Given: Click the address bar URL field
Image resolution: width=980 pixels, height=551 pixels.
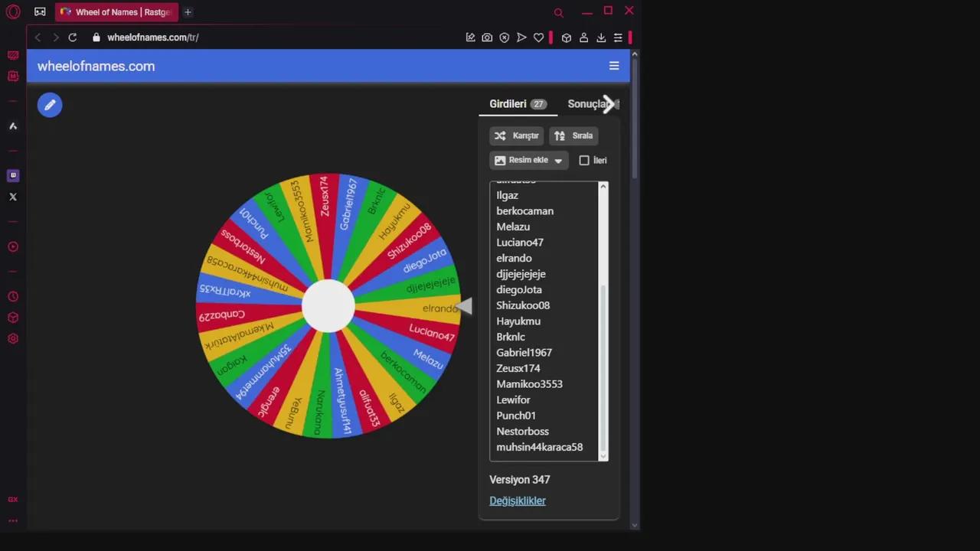Looking at the screenshot, I should pos(276,37).
